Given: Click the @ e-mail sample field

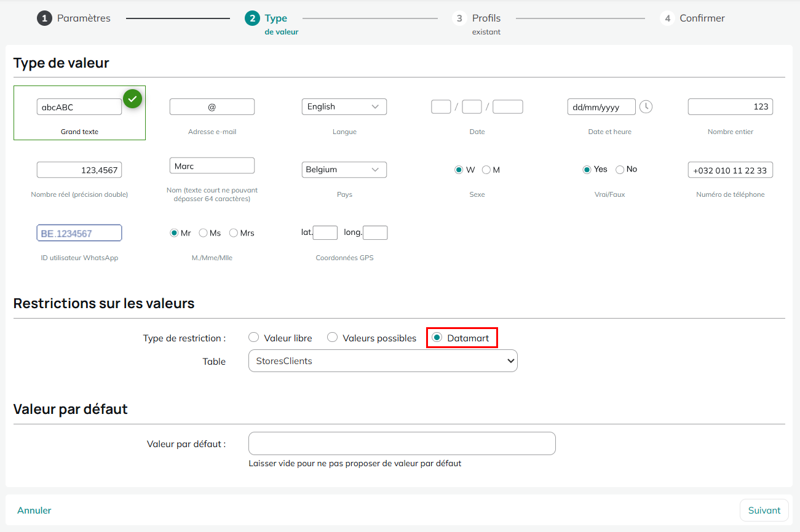Looking at the screenshot, I should [212, 106].
